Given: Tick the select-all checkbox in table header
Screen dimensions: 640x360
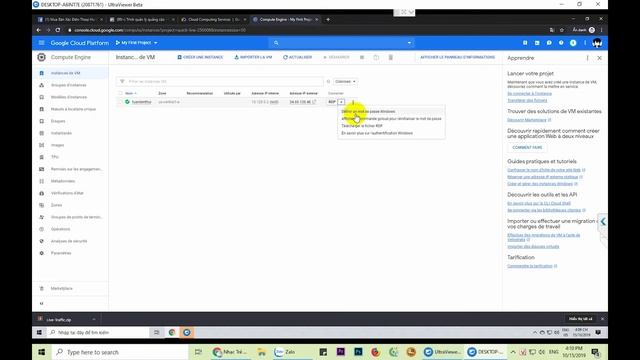Looking at the screenshot, I should click(120, 93).
